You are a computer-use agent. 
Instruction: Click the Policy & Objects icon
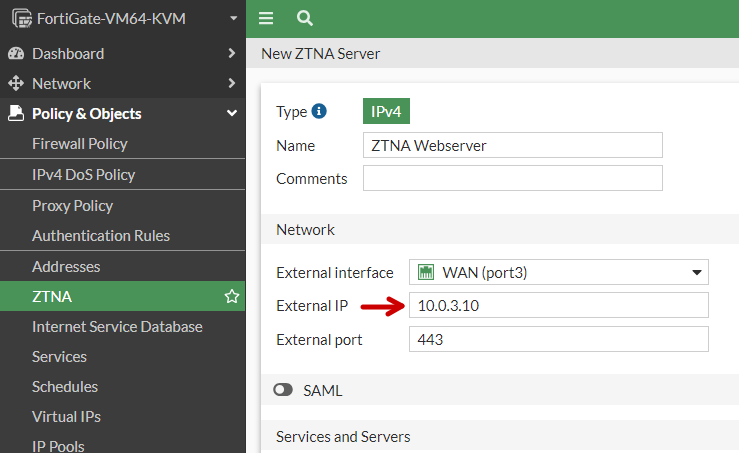(x=16, y=113)
